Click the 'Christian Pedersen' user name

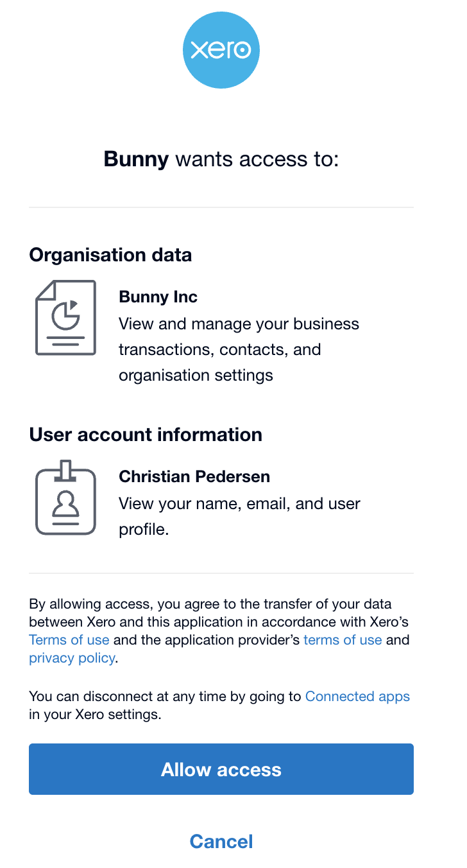click(x=194, y=477)
